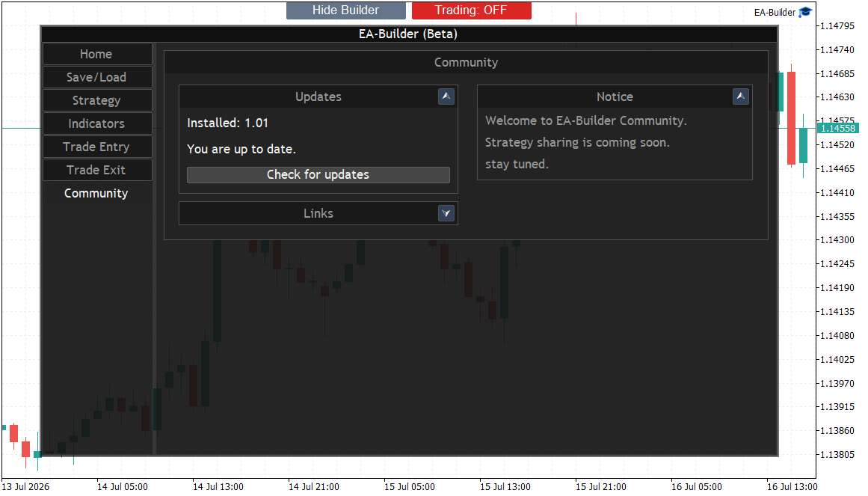Toggle the Trading: OFF switch

point(471,10)
